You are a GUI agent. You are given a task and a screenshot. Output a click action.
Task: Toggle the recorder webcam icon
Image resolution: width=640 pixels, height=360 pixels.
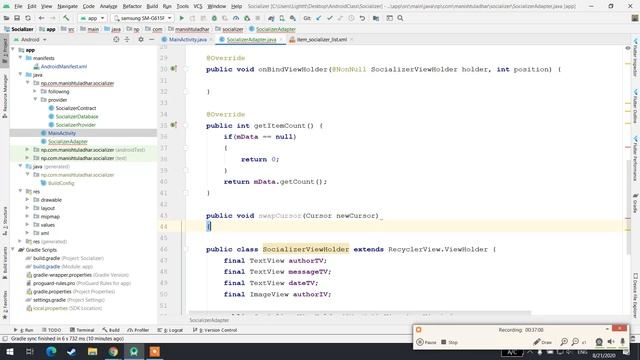[599, 342]
